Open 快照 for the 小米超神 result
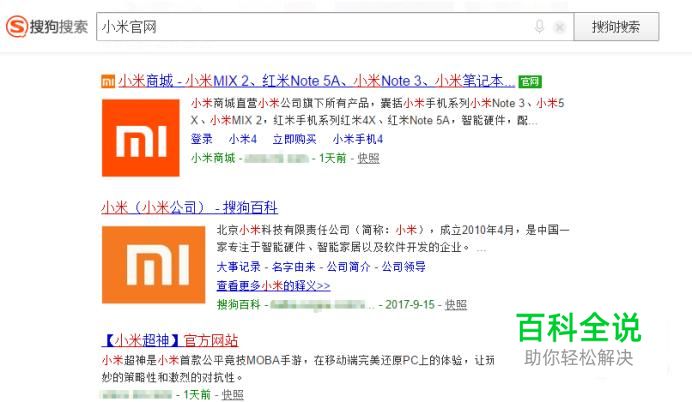 232,394
